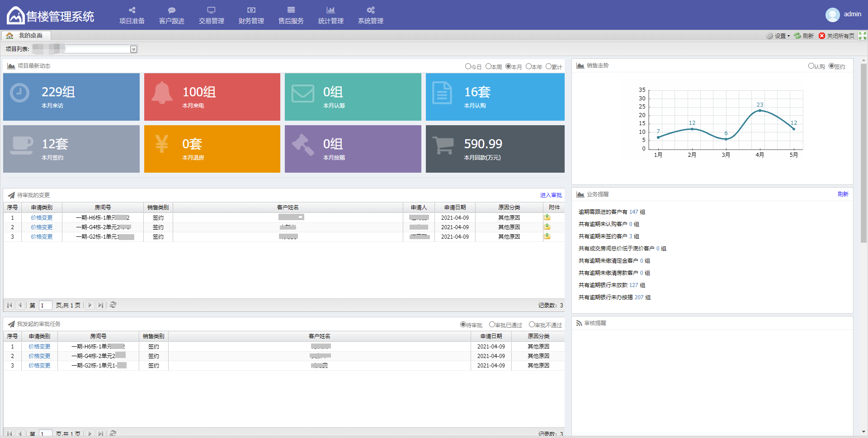Select the 今日 radio button
The image size is (868, 438).
click(468, 66)
